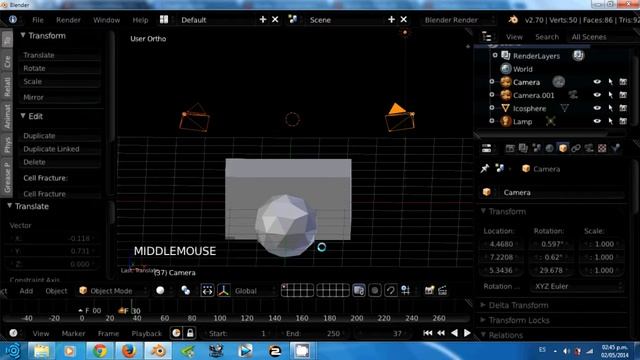Expand the Transform Locks panel
Screen dimensions: 640x360
click(483, 320)
